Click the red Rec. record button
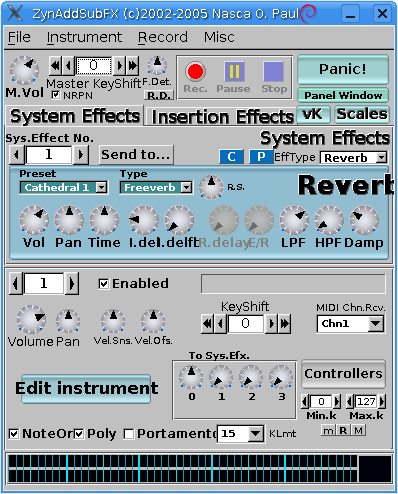Image resolution: width=398 pixels, height=494 pixels. [x=195, y=71]
